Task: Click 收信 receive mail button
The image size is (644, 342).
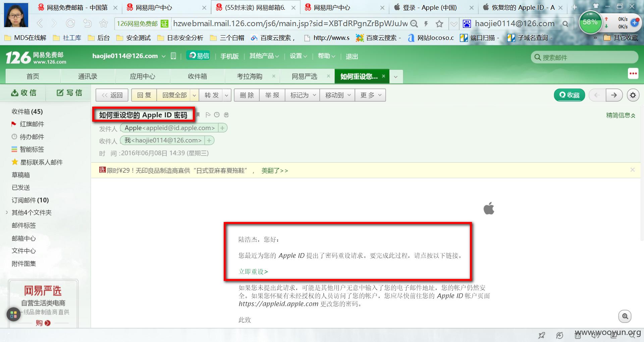Action: [x=23, y=93]
